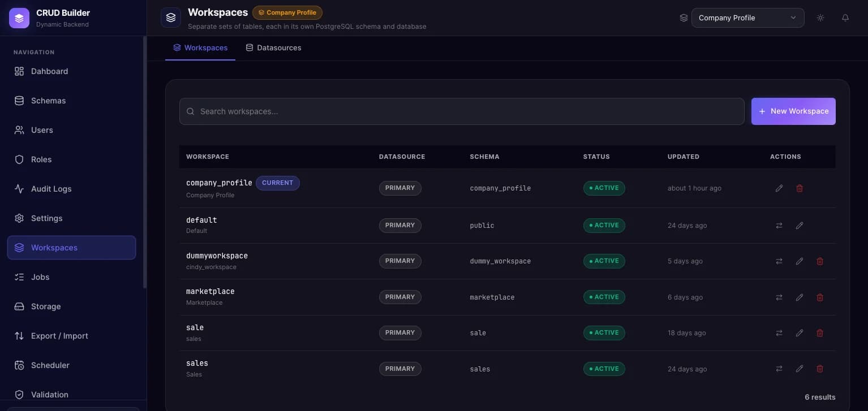Open Dahboard in the navigation sidebar
Image resolution: width=868 pixels, height=411 pixels.
pos(71,71)
